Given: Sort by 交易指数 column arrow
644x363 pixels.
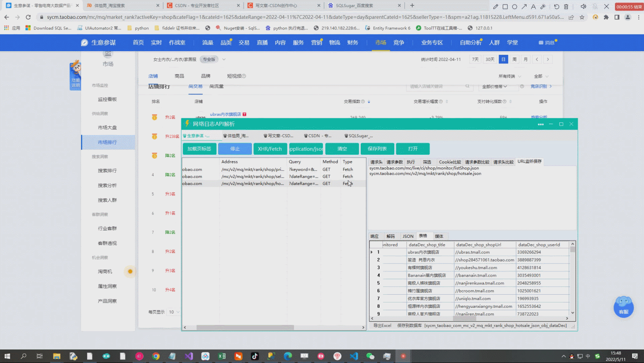Looking at the screenshot, I should pos(369,101).
